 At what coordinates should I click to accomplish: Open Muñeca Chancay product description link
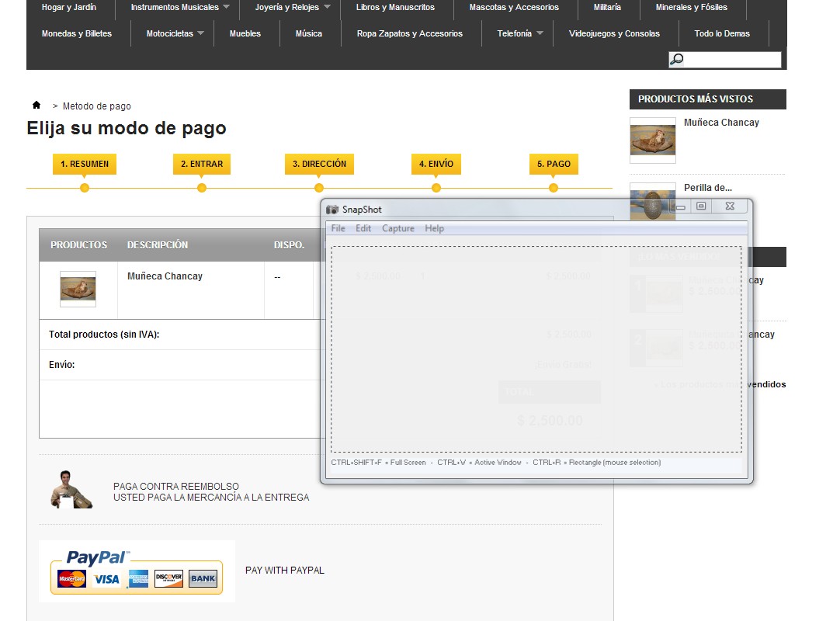point(165,276)
